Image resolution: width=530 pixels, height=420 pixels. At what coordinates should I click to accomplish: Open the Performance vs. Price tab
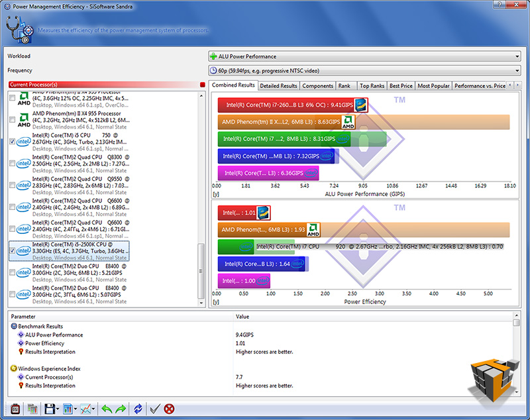480,86
